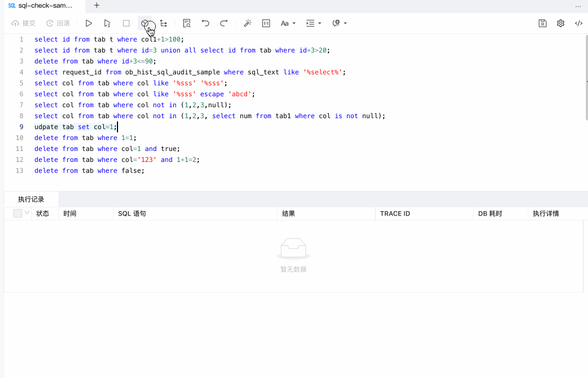Click 'escape' keyword on line 6
Screen dimensions: 588x378
click(212, 94)
